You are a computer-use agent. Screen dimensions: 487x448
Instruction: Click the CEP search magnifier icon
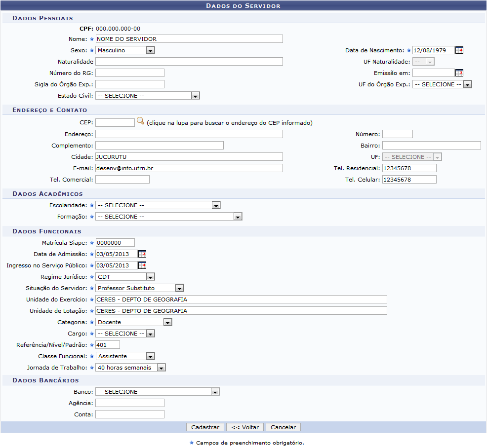(140, 121)
